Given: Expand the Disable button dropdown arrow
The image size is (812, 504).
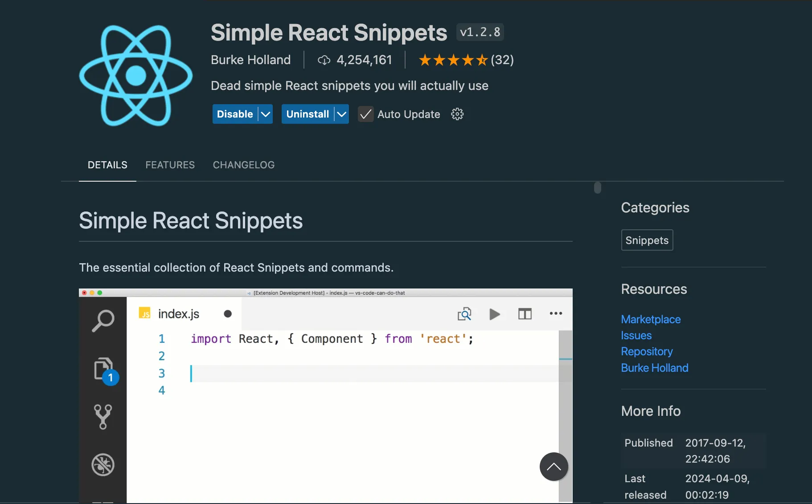Looking at the screenshot, I should 266,114.
